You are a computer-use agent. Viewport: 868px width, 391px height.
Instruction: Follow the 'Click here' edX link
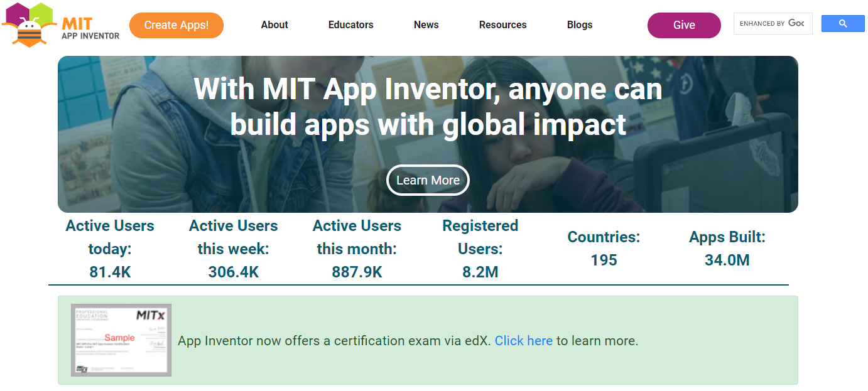click(524, 341)
